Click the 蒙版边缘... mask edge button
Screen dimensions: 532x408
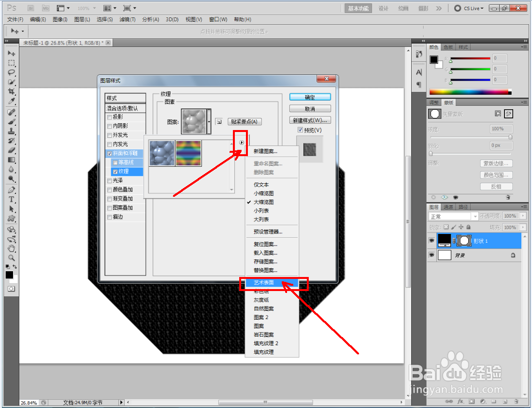pos(496,163)
